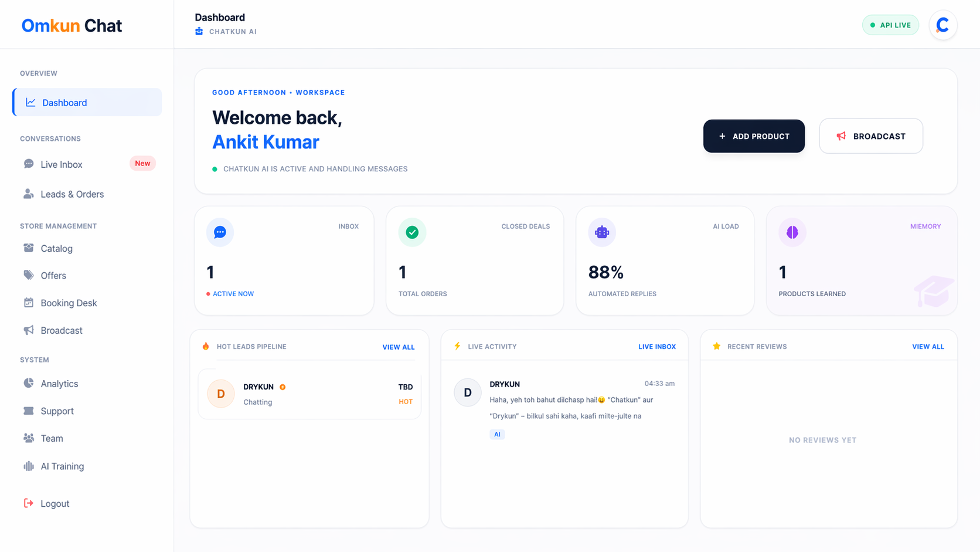View all hot leads pipeline entries

[398, 347]
